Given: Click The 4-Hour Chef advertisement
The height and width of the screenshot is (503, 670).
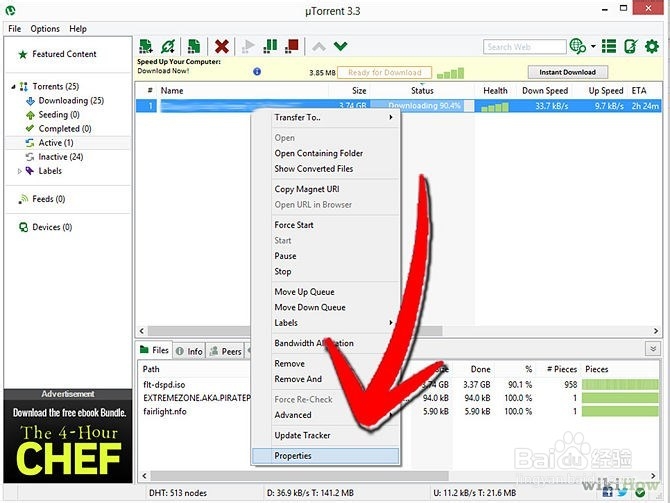Looking at the screenshot, I should tap(68, 441).
